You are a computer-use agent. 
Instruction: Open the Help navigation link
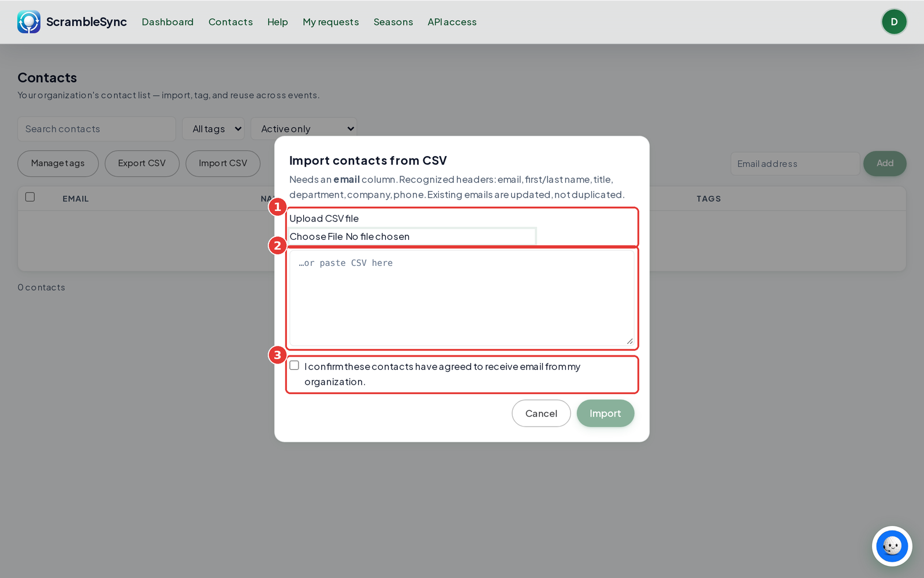278,22
